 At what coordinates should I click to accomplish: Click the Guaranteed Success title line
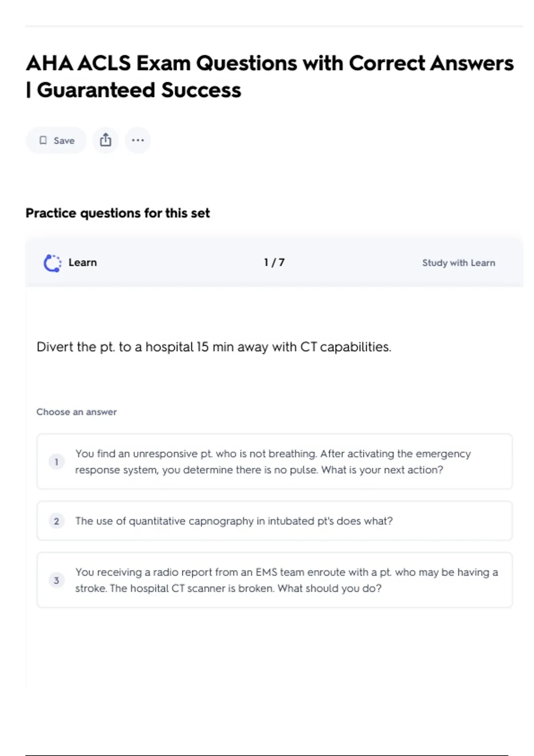coord(139,90)
